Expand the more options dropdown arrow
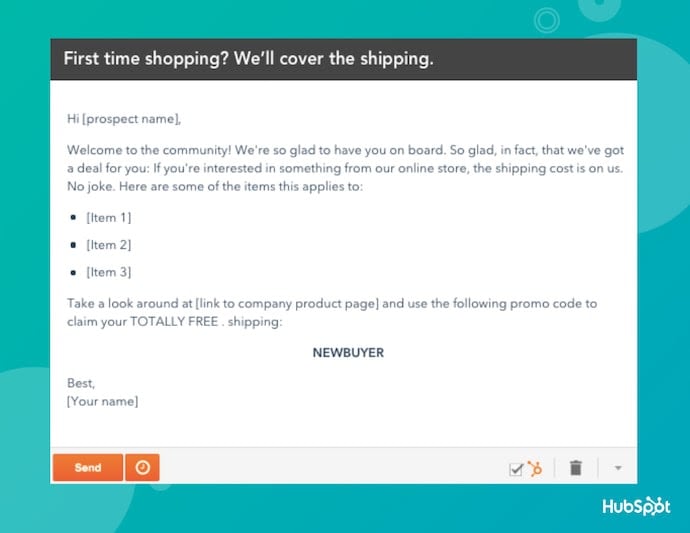This screenshot has height=533, width=690. click(x=617, y=468)
